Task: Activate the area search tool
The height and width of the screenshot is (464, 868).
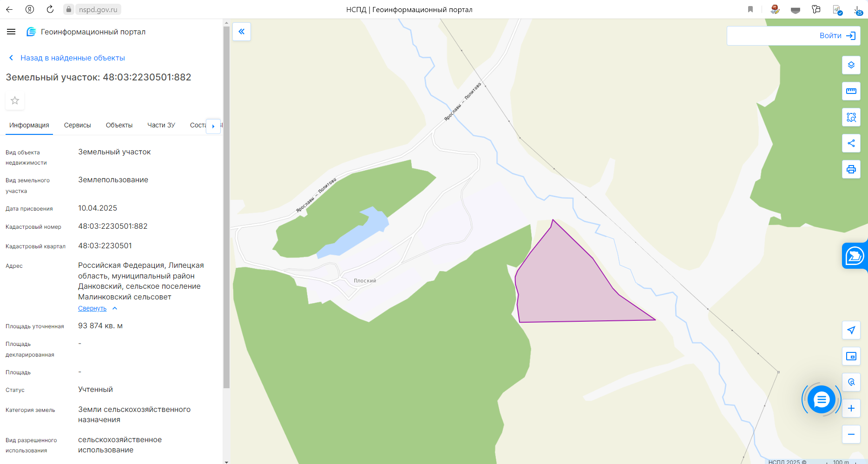Action: [x=851, y=117]
